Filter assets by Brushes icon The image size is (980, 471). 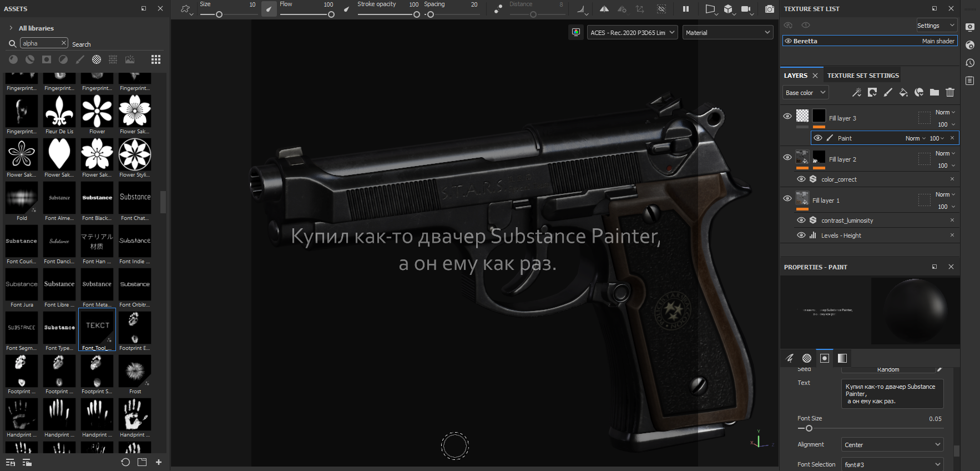pos(80,59)
